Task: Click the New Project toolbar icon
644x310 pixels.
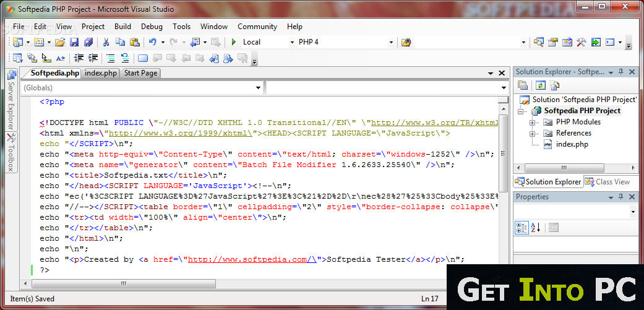Action: click(x=18, y=42)
